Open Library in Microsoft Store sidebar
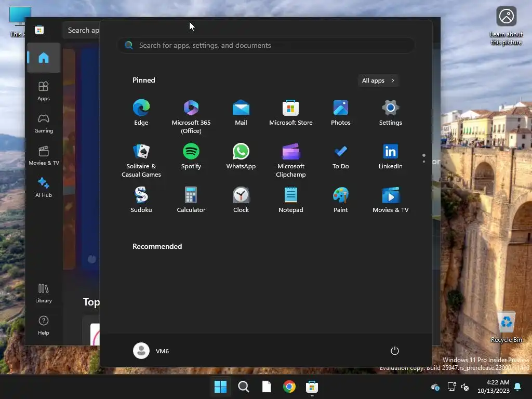 click(x=44, y=293)
